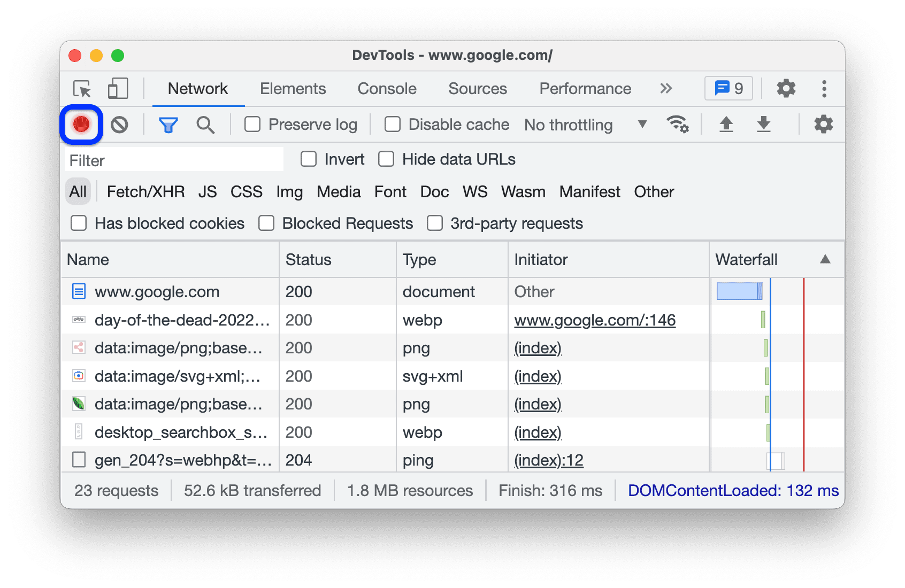Import a HAR file
This screenshot has width=905, height=588.
point(726,124)
